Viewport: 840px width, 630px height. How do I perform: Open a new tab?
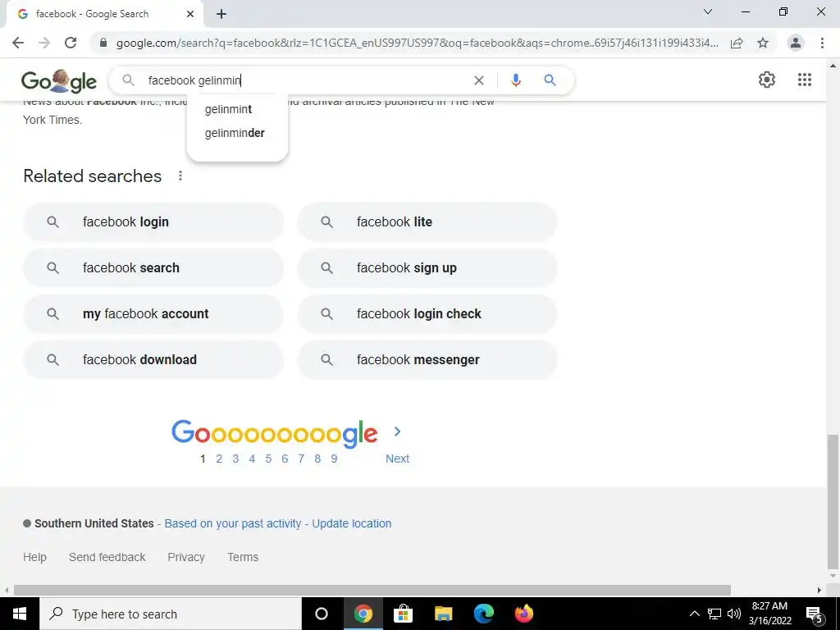pos(221,14)
